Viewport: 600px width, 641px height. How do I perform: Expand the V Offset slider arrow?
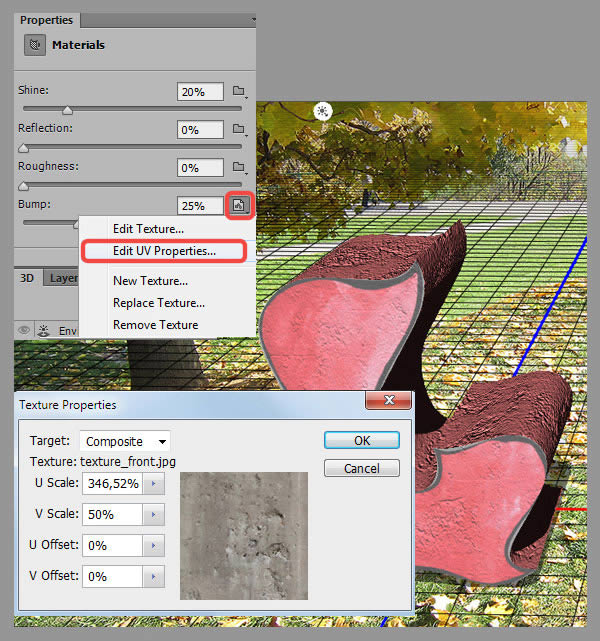[x=154, y=576]
